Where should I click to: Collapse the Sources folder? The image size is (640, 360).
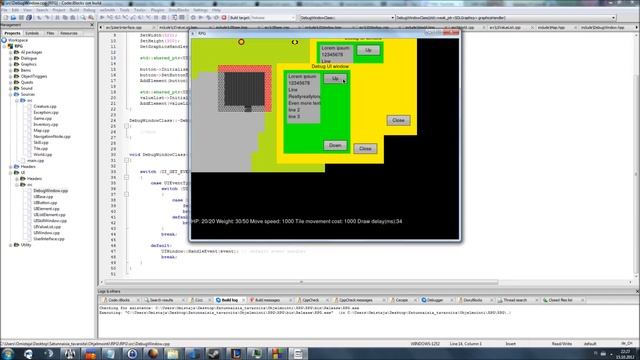coord(11,94)
